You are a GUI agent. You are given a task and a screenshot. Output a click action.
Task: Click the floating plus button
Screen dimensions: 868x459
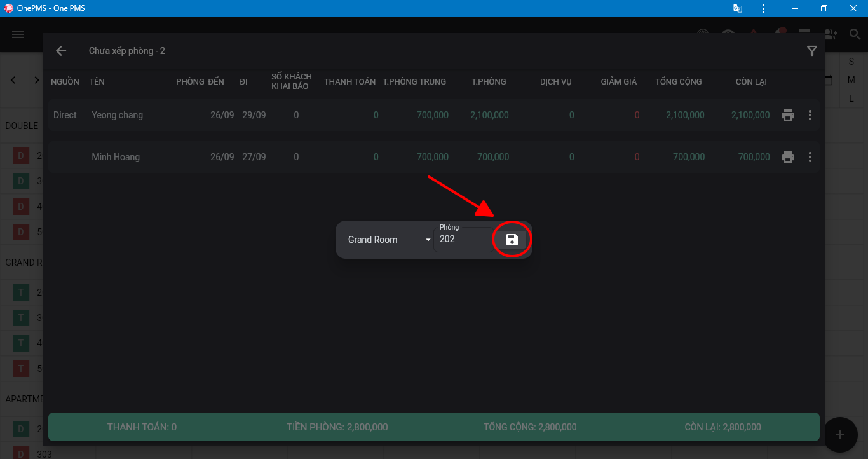[x=840, y=435]
